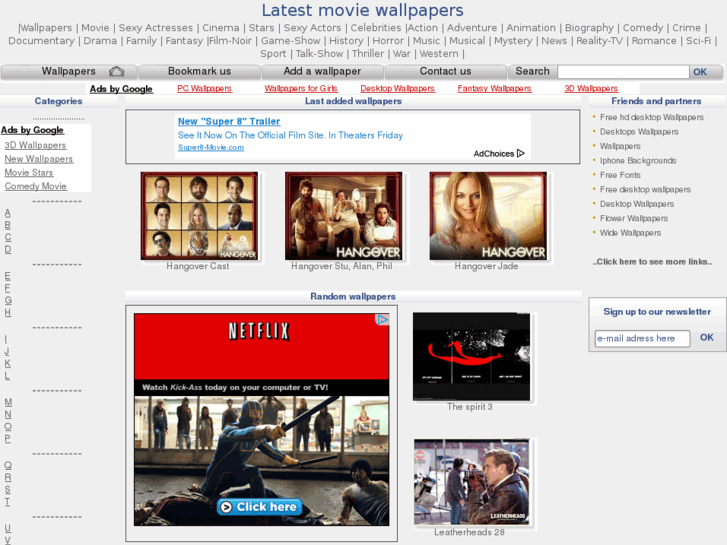
Task: Open Western genre link
Action: (x=439, y=54)
